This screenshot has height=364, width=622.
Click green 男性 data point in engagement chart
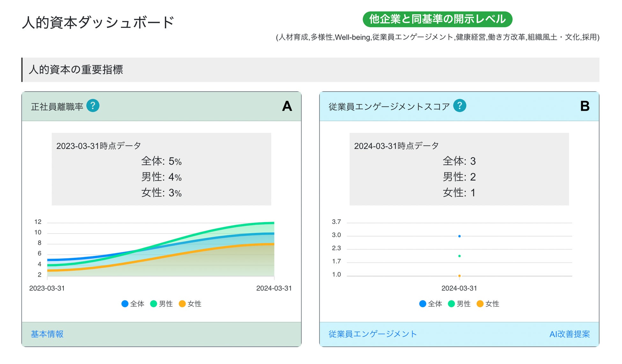click(x=459, y=256)
